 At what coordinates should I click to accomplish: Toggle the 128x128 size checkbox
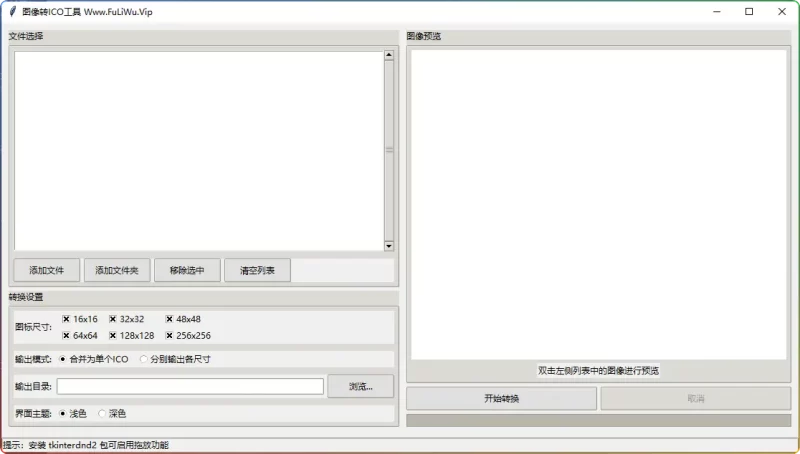click(113, 336)
